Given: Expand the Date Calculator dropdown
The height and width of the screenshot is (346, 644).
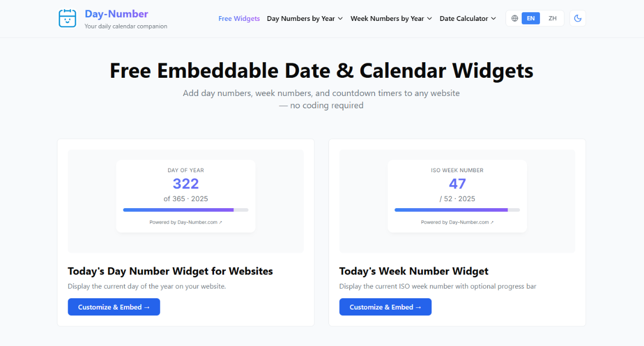Looking at the screenshot, I should coord(467,18).
